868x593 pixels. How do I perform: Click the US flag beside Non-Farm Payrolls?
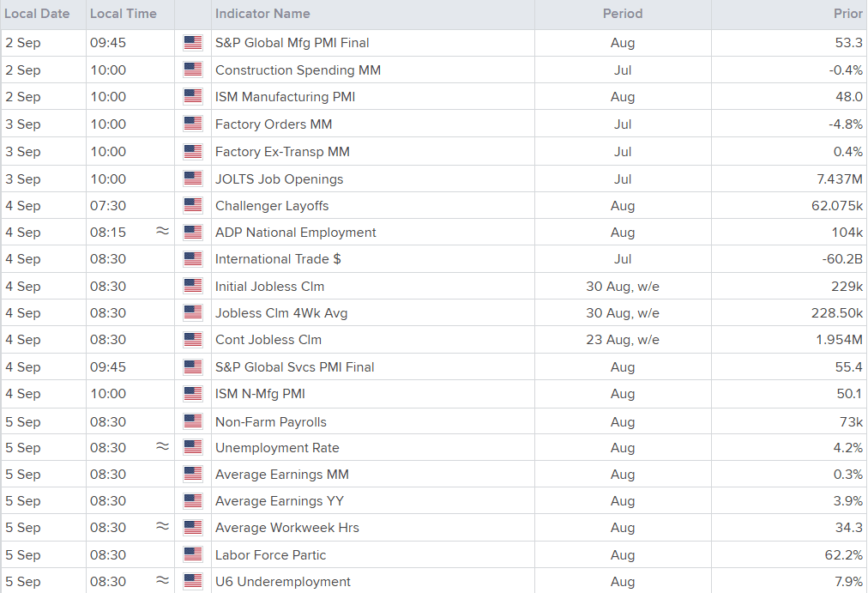pyautogui.click(x=193, y=421)
